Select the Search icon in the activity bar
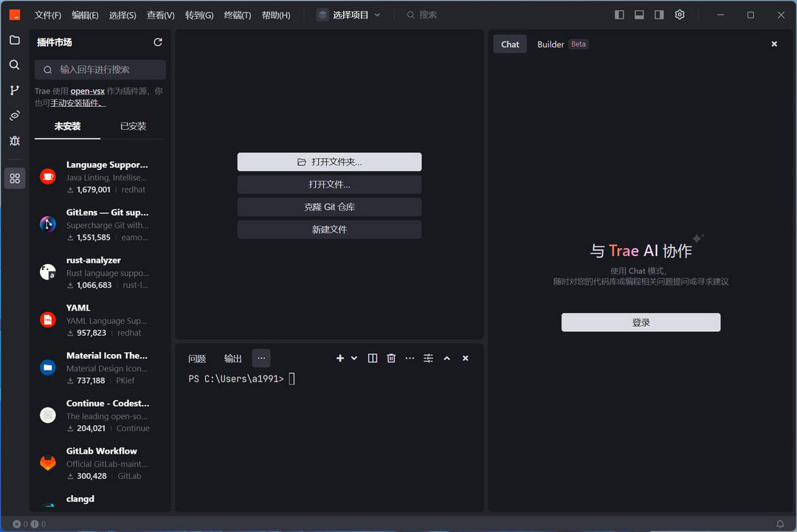797x532 pixels. click(x=14, y=65)
